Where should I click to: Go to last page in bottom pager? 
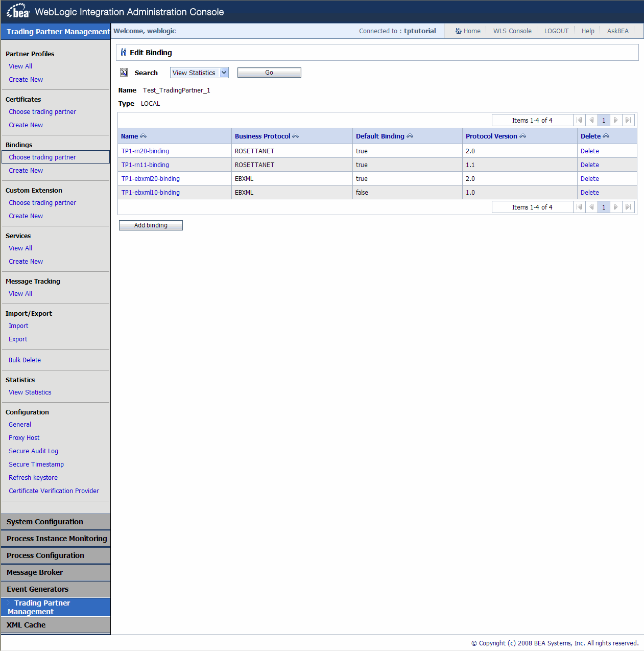628,207
